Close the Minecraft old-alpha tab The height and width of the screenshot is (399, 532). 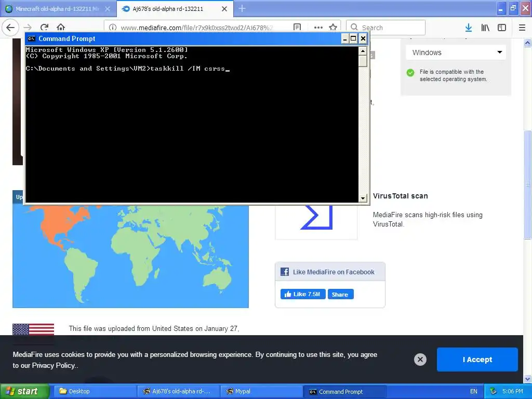click(108, 9)
